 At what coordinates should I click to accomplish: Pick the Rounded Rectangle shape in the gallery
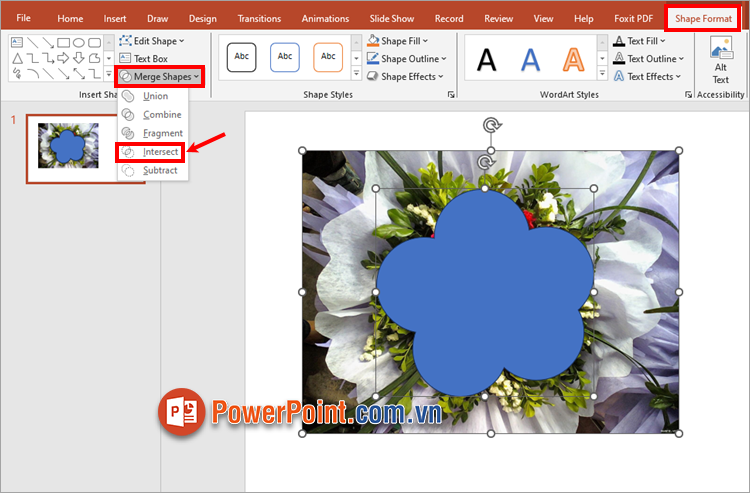94,43
